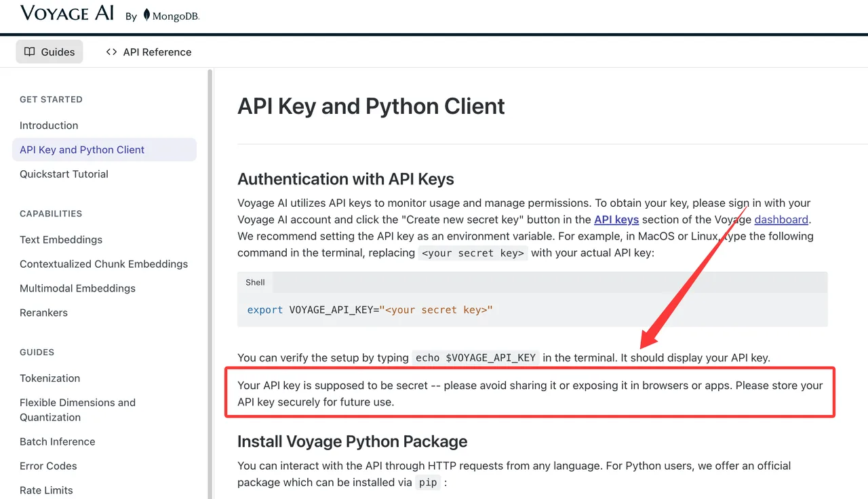Click the inline echo $VOYAGE_API_KEY code
This screenshot has height=499, width=868.
pyautogui.click(x=476, y=357)
